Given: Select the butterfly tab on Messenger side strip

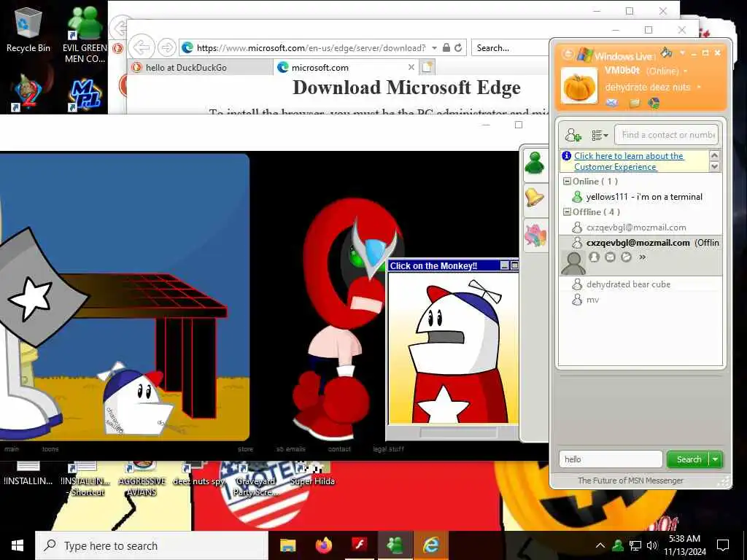Looking at the screenshot, I should [x=535, y=236].
